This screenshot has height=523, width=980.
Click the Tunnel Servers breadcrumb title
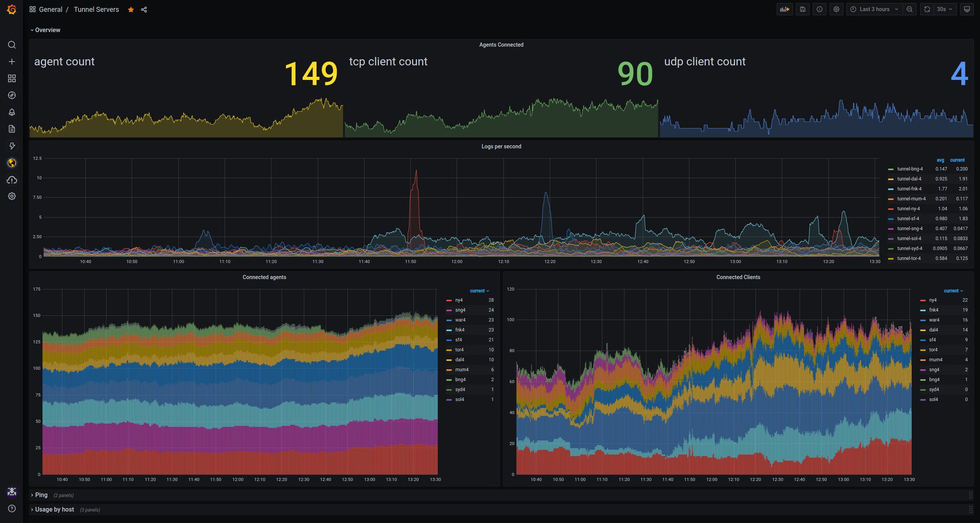click(x=96, y=10)
